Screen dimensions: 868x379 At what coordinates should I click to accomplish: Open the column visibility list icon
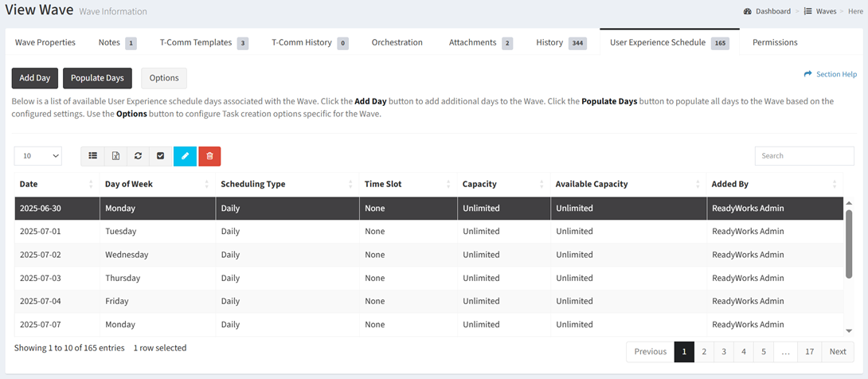tap(93, 156)
